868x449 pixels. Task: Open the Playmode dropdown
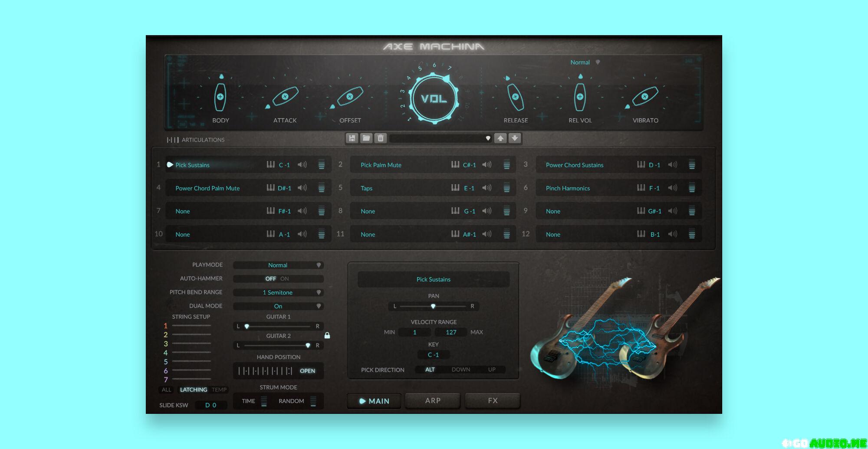tap(278, 265)
